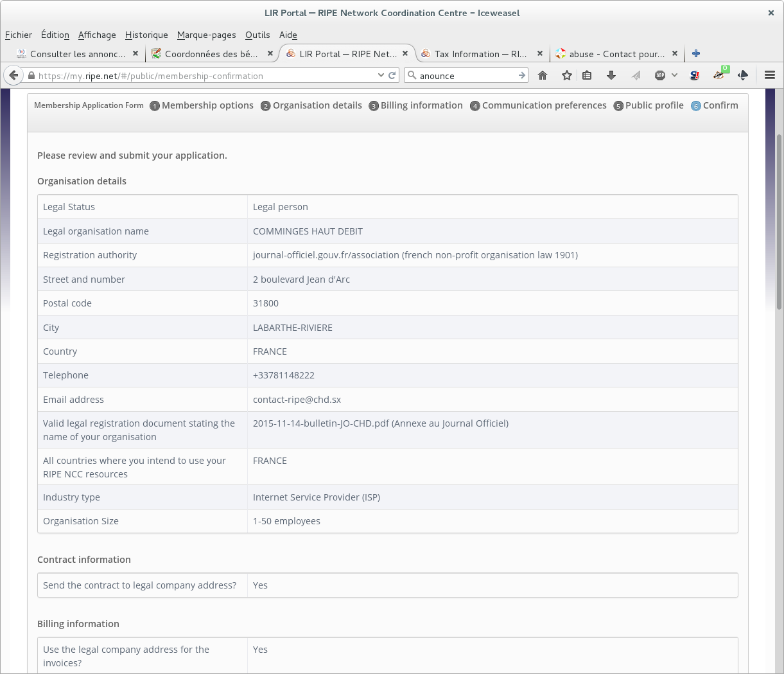The image size is (784, 674).
Task: Bookmark this page with the star
Action: click(566, 76)
